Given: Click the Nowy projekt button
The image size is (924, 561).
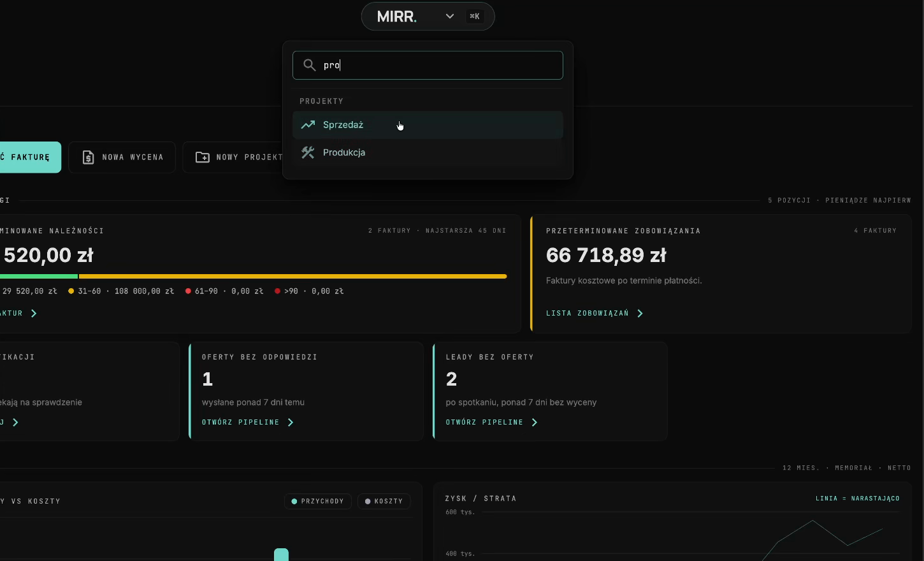Looking at the screenshot, I should tap(233, 157).
